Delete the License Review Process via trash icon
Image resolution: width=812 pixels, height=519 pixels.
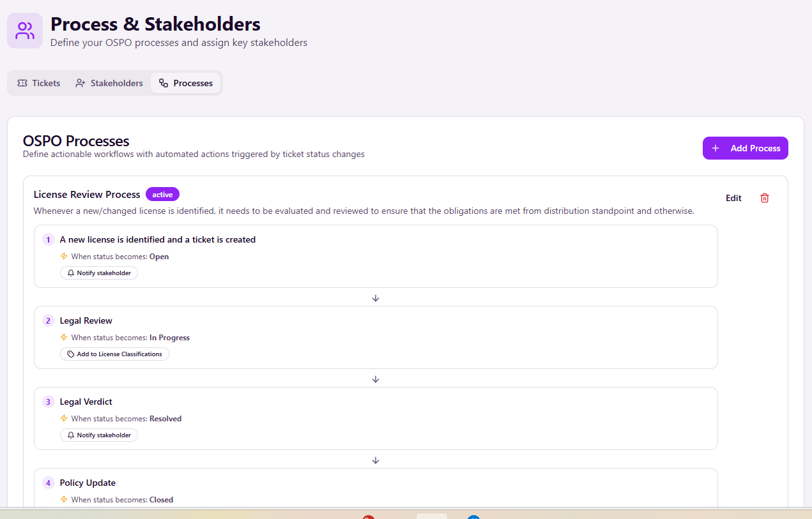coord(765,198)
